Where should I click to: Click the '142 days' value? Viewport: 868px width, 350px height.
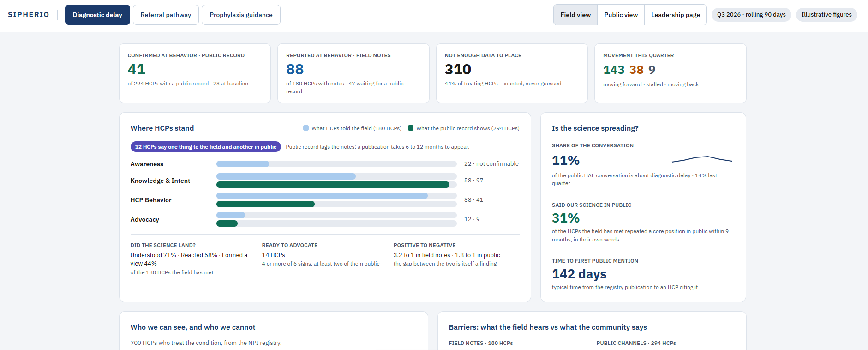579,274
